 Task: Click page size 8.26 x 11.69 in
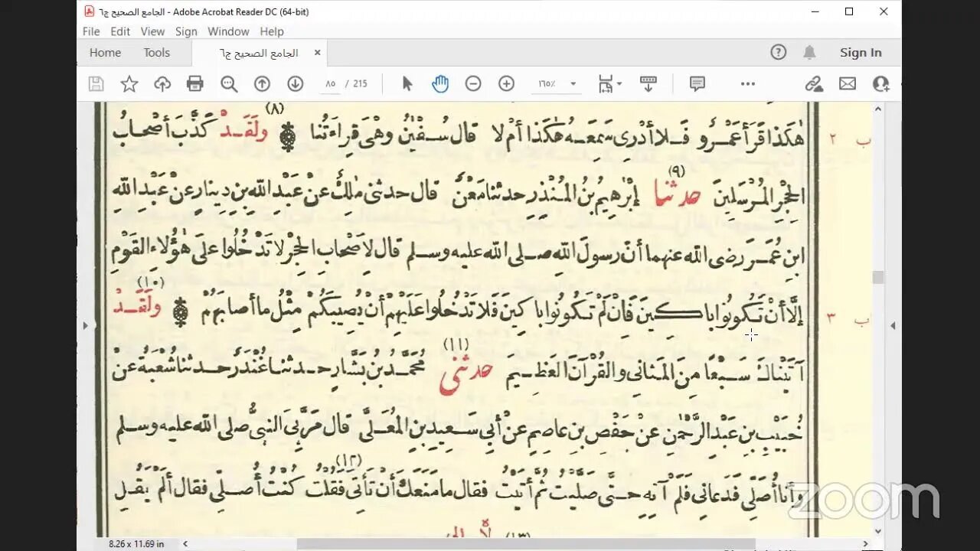[x=136, y=543]
